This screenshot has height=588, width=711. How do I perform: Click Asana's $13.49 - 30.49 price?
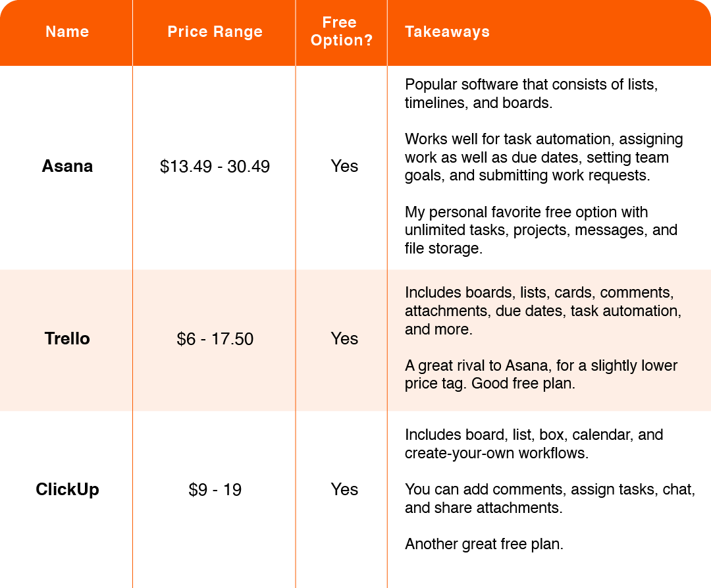[215, 166]
